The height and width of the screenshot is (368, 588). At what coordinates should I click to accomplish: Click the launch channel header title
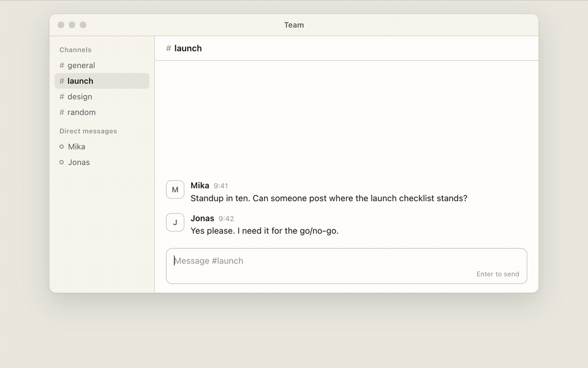184,48
